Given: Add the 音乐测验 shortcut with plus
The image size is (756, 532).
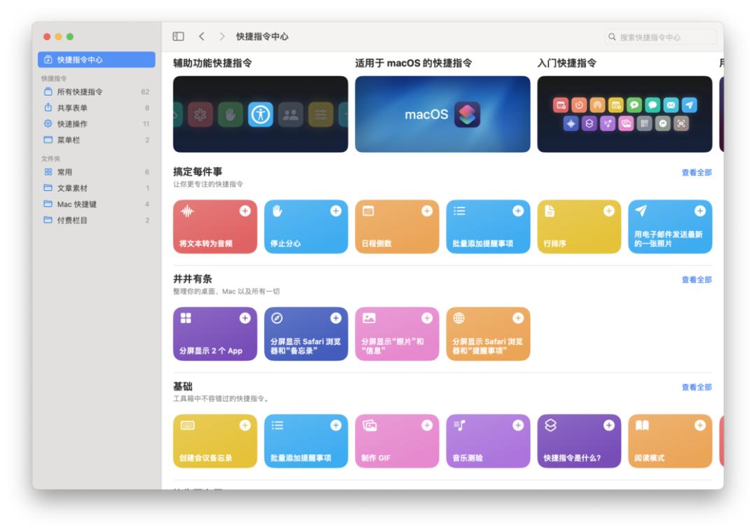Looking at the screenshot, I should point(518,426).
